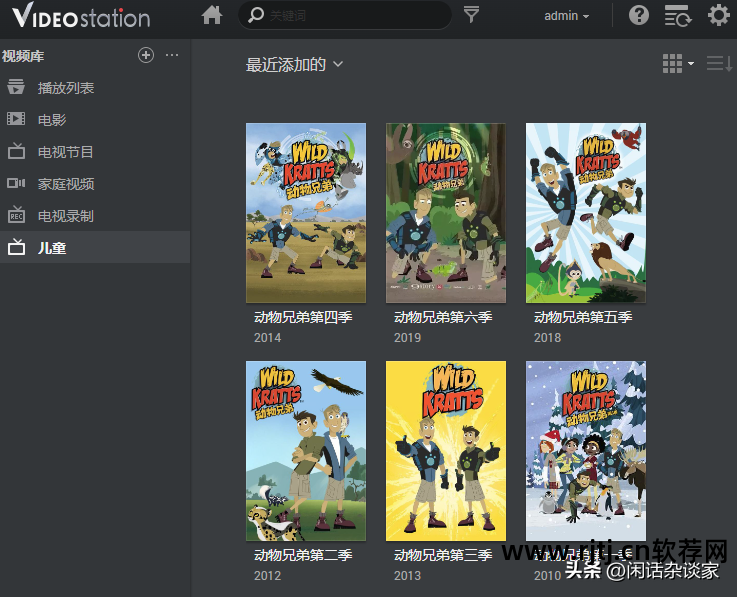Image resolution: width=737 pixels, height=597 pixels.
Task: Open 电视录制 library in sidebar
Action: tap(95, 216)
